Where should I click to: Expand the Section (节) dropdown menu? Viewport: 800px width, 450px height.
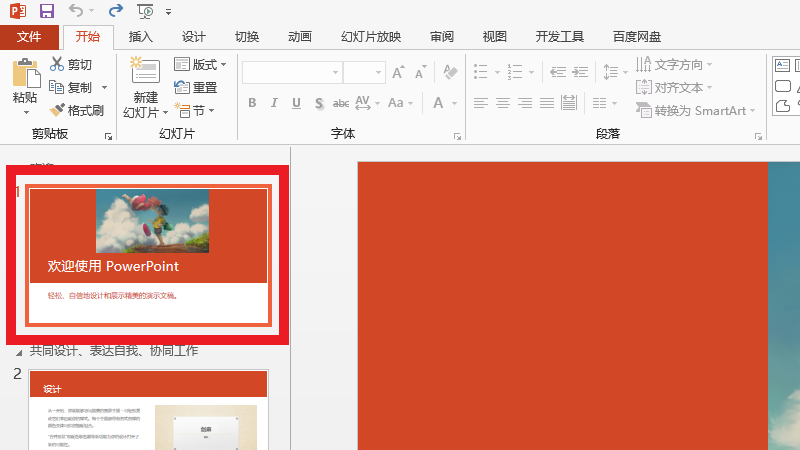coord(195,110)
